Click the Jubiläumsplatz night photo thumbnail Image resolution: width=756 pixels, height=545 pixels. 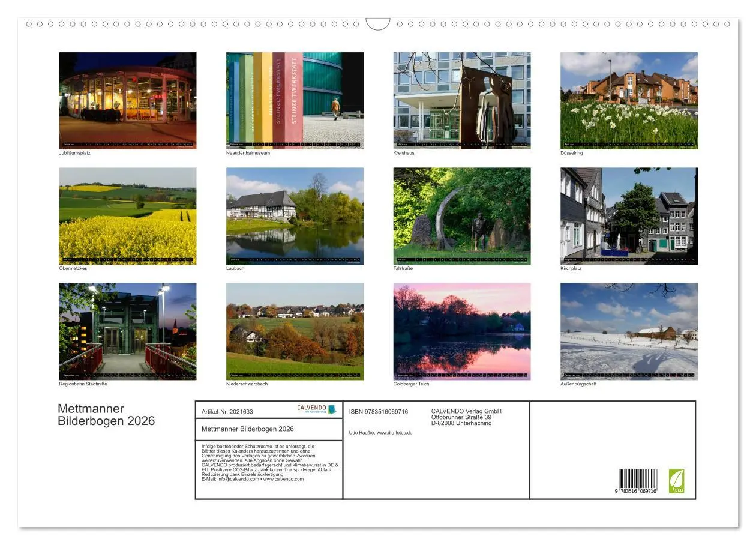(127, 100)
